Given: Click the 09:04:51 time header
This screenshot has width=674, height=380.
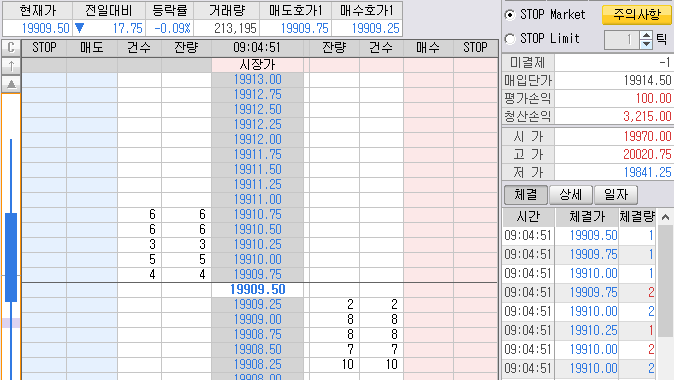Looking at the screenshot, I should [257, 48].
